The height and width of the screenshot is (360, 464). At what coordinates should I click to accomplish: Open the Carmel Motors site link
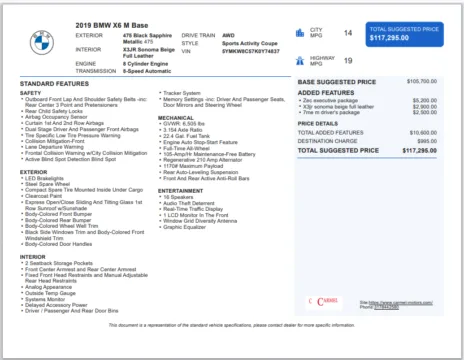(x=401, y=302)
